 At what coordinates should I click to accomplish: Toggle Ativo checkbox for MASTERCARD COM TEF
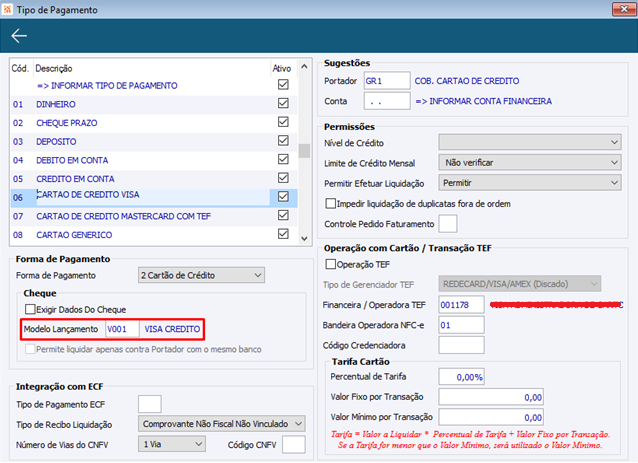click(x=283, y=216)
